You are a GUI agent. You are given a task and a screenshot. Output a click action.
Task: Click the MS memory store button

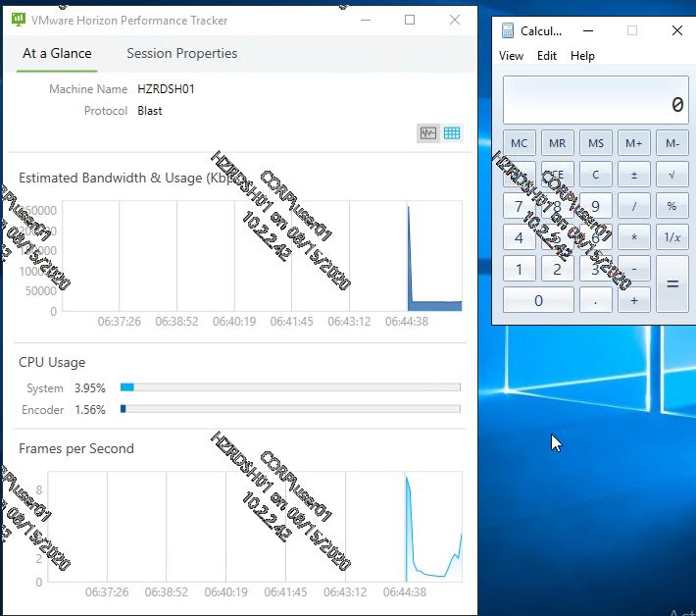click(596, 143)
